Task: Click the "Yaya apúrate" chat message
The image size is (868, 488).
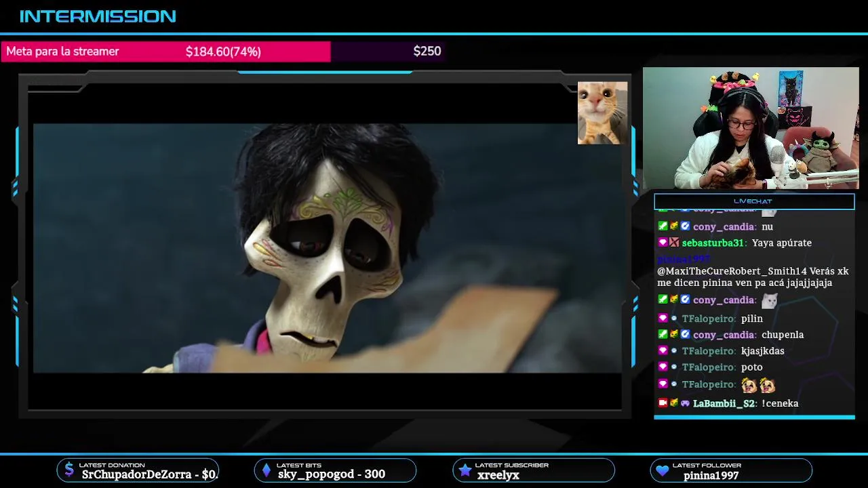Action: pyautogui.click(x=782, y=243)
